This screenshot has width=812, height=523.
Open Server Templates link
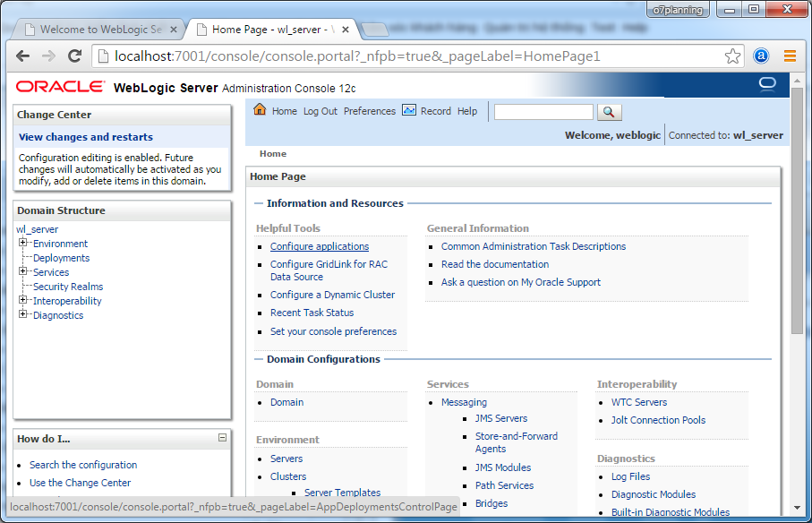coord(342,493)
